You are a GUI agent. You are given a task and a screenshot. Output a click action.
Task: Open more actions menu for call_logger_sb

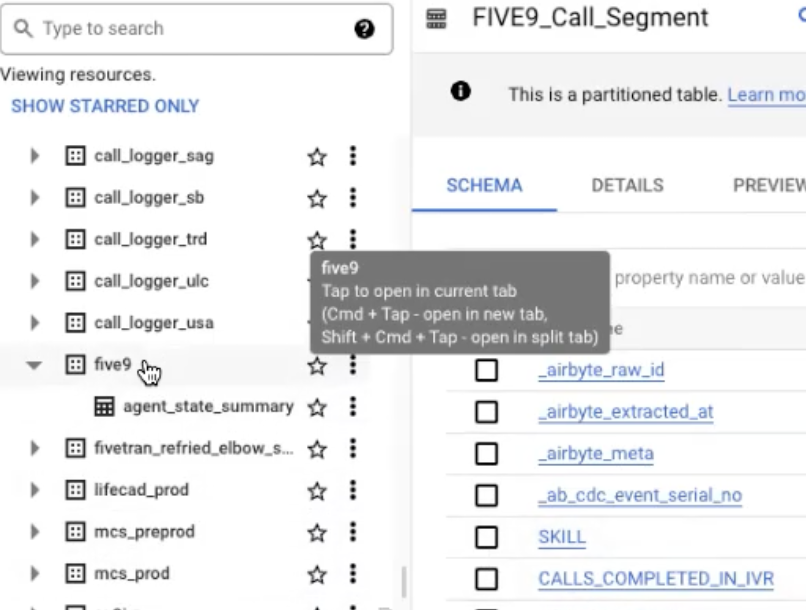(353, 198)
